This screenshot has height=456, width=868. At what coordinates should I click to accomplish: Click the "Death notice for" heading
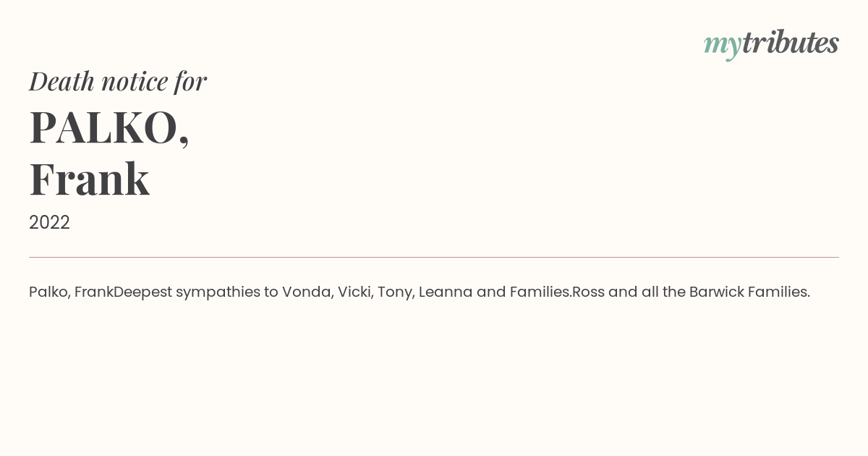[x=118, y=81]
